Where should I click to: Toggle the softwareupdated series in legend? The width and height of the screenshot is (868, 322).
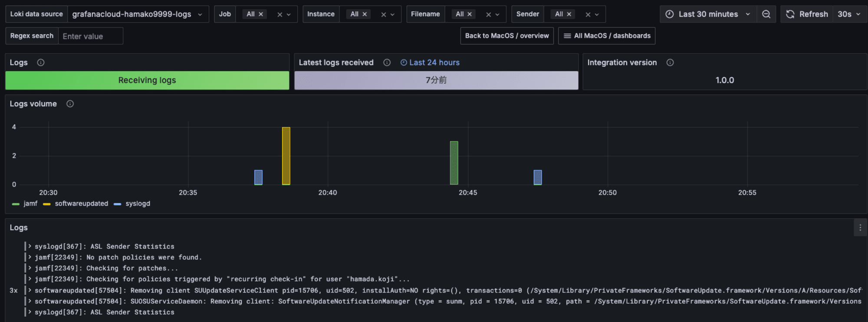click(82, 204)
